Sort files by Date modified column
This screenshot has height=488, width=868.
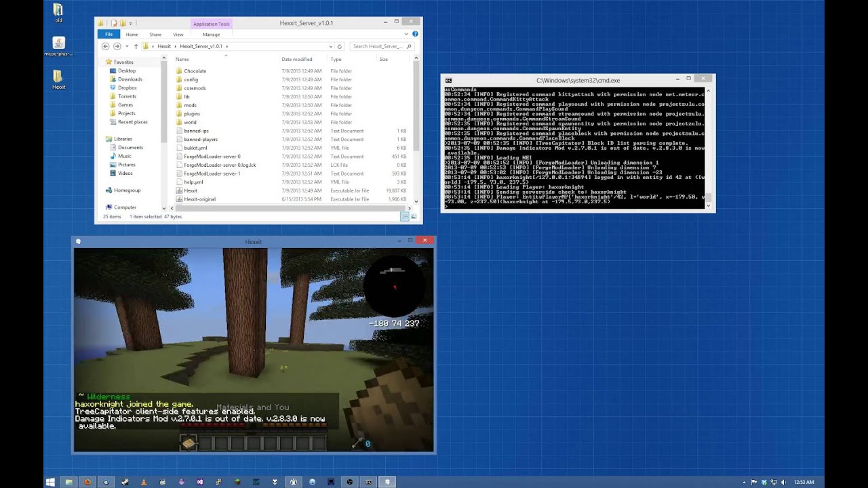(x=297, y=59)
